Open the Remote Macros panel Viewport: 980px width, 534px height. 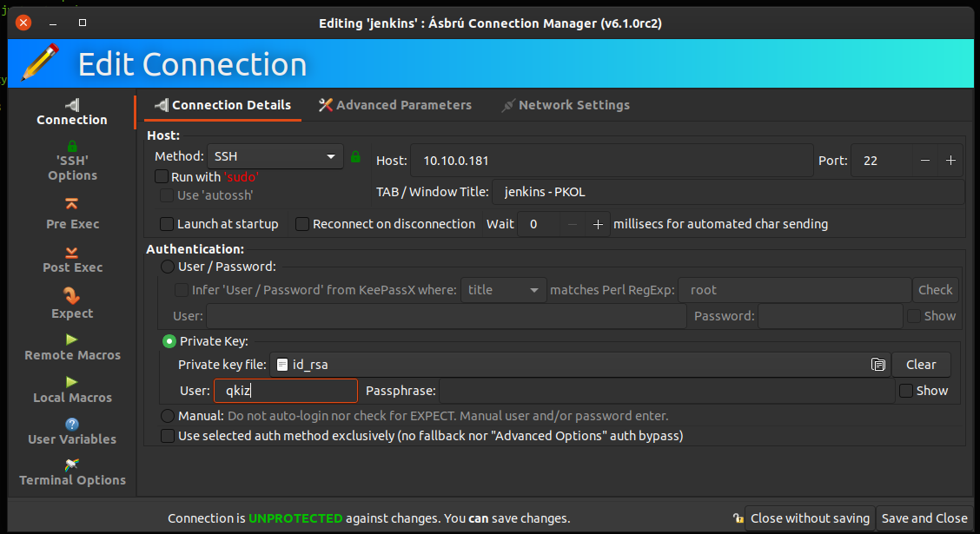click(72, 348)
